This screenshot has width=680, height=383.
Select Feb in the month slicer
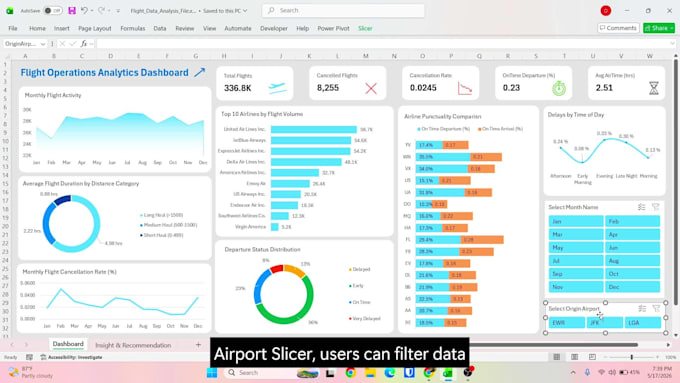632,221
